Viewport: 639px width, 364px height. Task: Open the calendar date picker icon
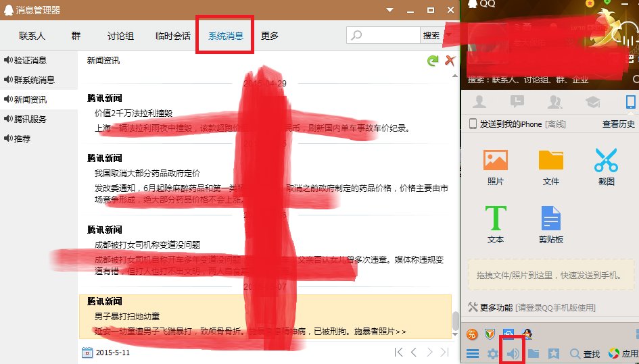pos(87,353)
